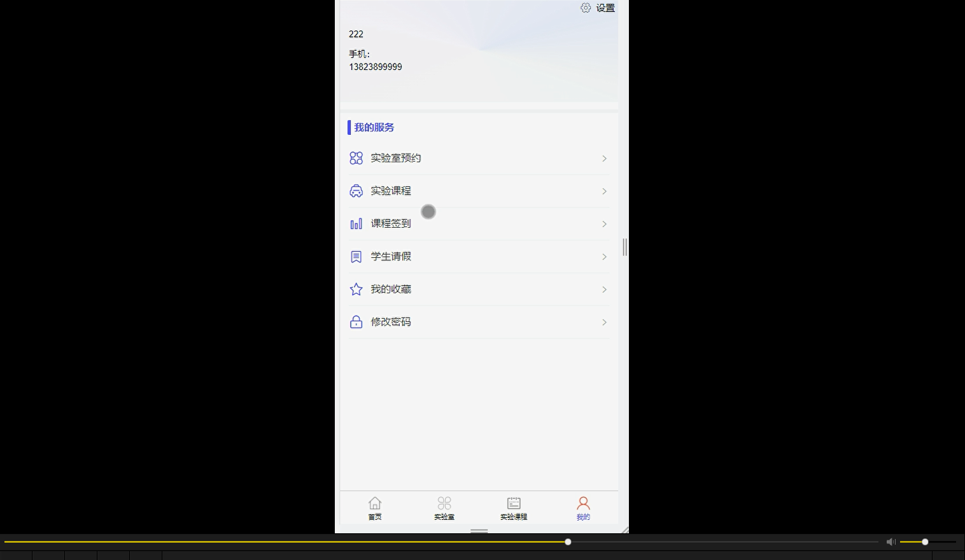Image resolution: width=965 pixels, height=560 pixels.
Task: Click the 首页 home icon in bottom bar
Action: tap(374, 503)
